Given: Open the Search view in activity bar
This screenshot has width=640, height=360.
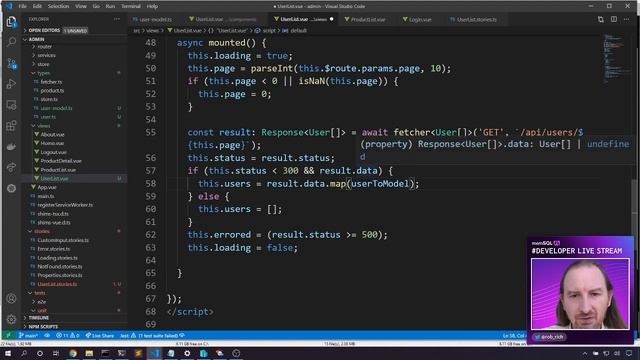Looking at the screenshot, I should [x=11, y=42].
